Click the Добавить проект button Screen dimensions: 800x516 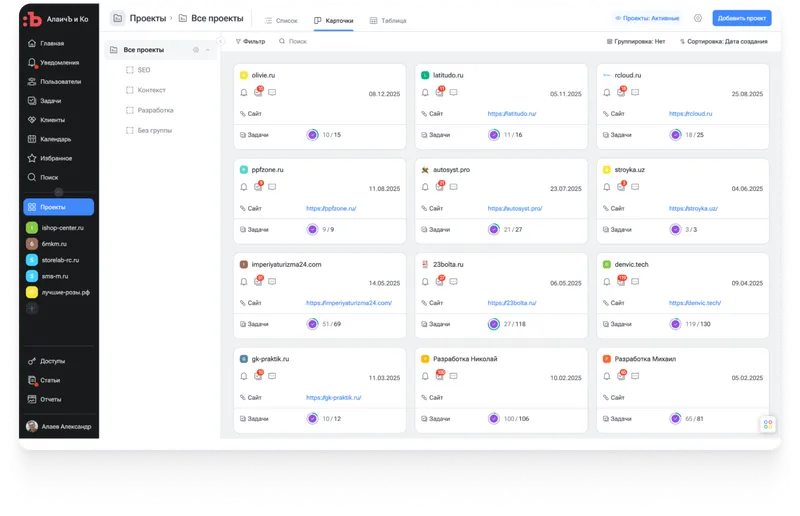[742, 18]
